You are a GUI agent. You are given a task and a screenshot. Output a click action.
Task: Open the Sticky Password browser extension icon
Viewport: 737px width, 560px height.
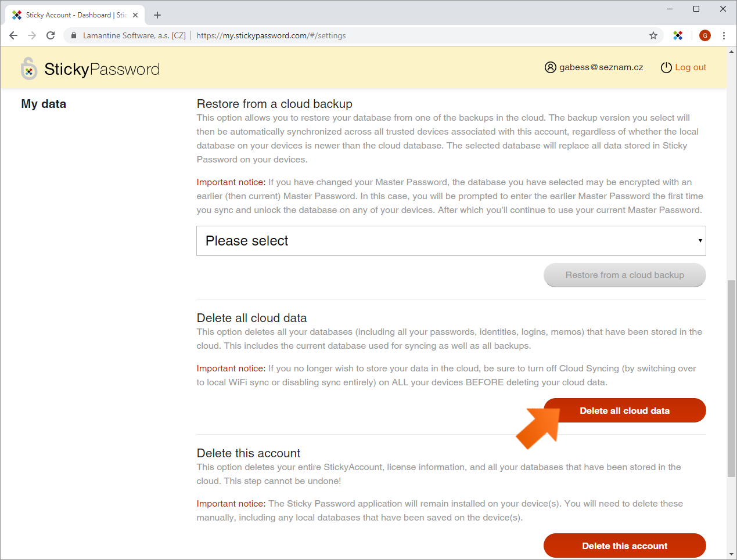678,35
